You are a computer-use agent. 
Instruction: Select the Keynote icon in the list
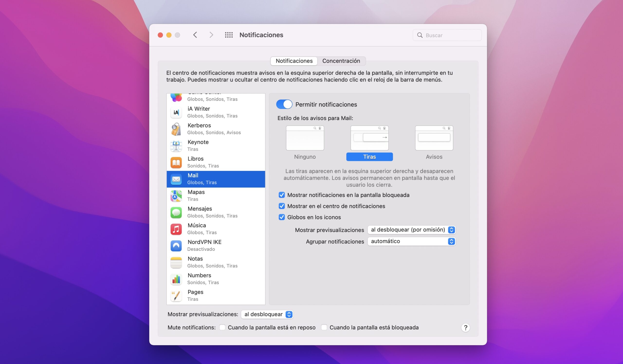coord(176,145)
